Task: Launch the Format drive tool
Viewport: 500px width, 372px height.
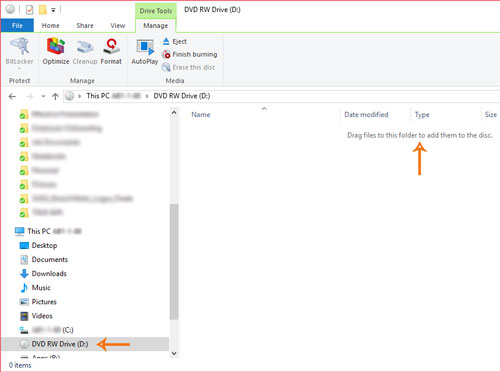Action: pos(111,51)
